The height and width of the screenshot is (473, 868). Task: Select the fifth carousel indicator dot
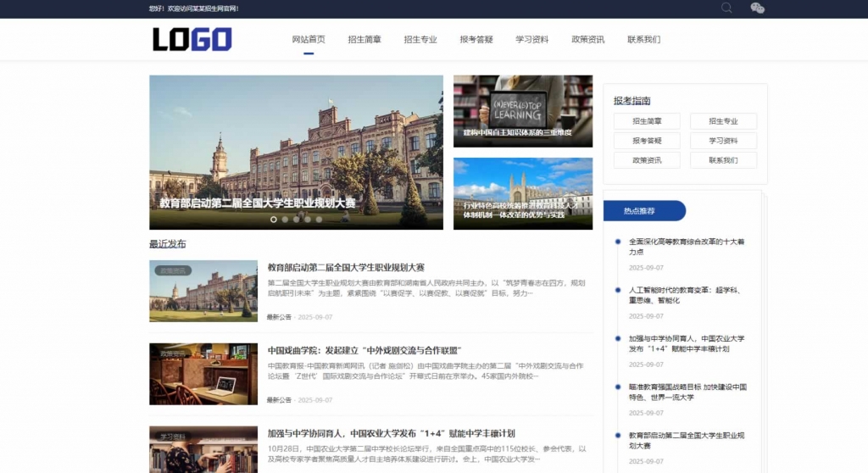click(320, 220)
